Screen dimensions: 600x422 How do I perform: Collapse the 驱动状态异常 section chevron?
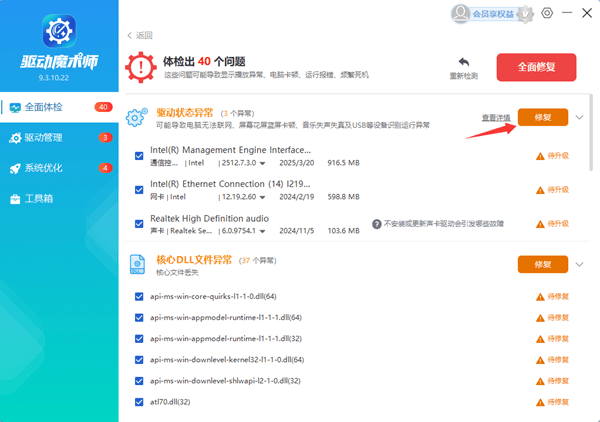(x=580, y=117)
